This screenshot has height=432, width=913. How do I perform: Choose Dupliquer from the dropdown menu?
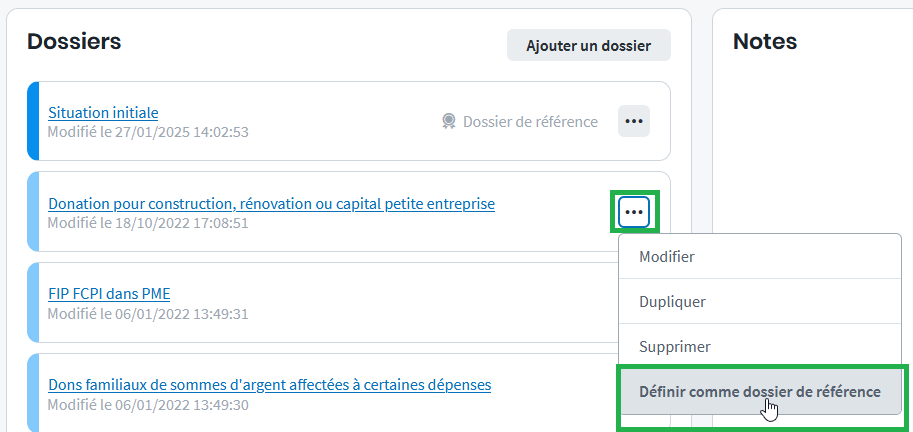point(672,301)
